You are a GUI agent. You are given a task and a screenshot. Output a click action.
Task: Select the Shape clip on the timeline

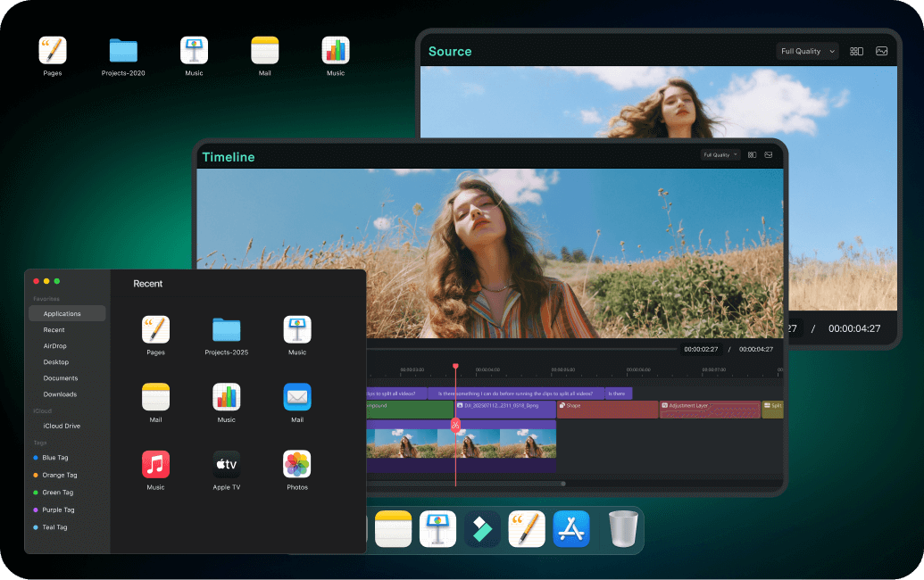tap(607, 410)
